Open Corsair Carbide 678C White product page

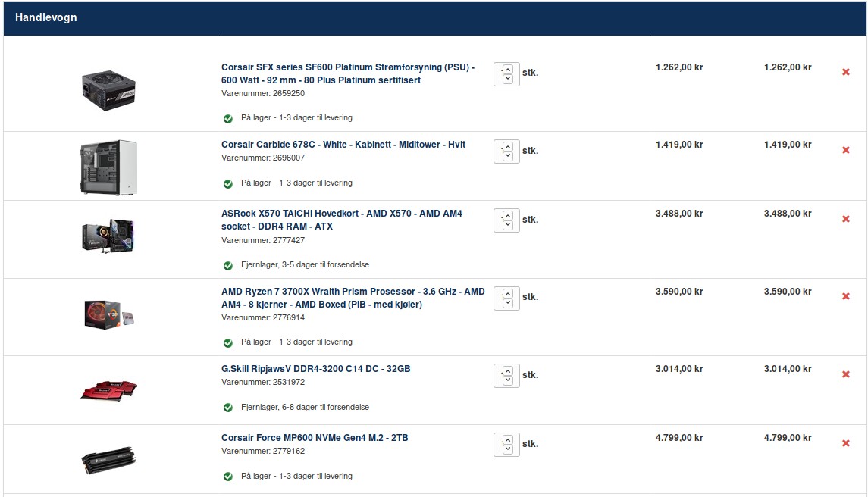pyautogui.click(x=343, y=145)
